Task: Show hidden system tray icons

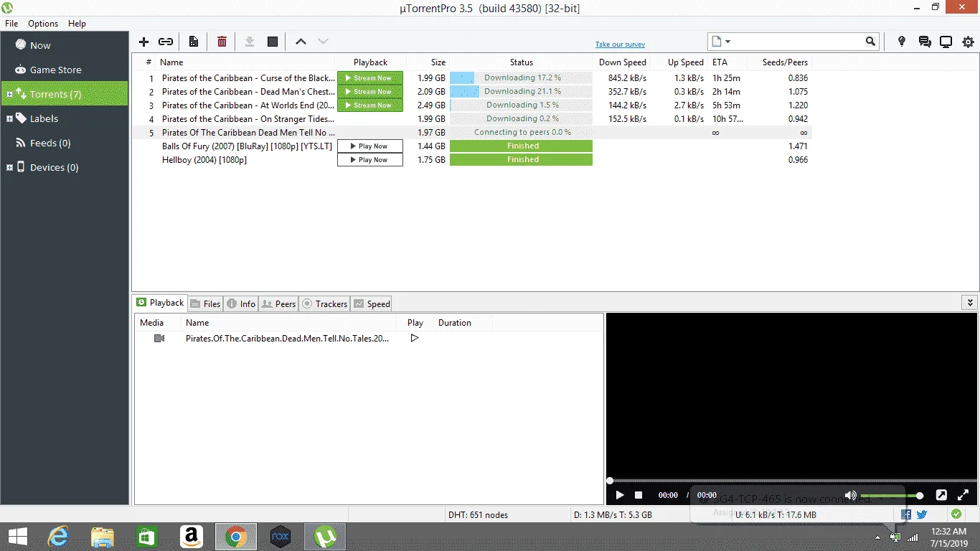Action: [x=878, y=537]
